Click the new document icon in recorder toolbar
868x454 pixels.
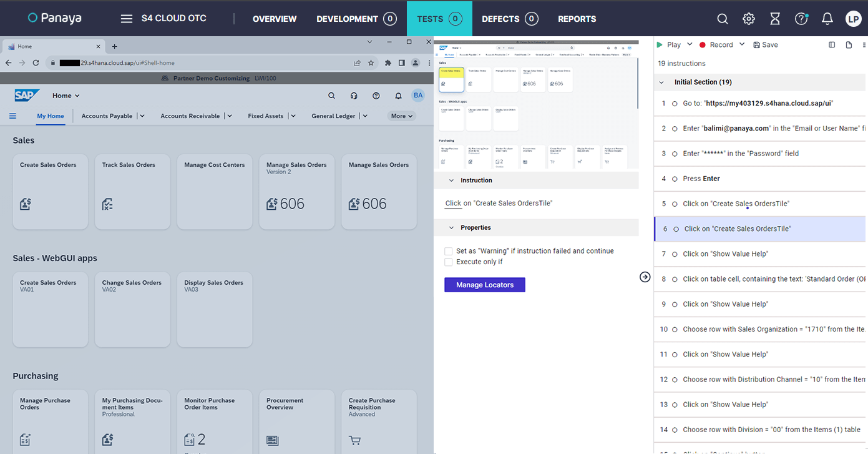pos(849,44)
